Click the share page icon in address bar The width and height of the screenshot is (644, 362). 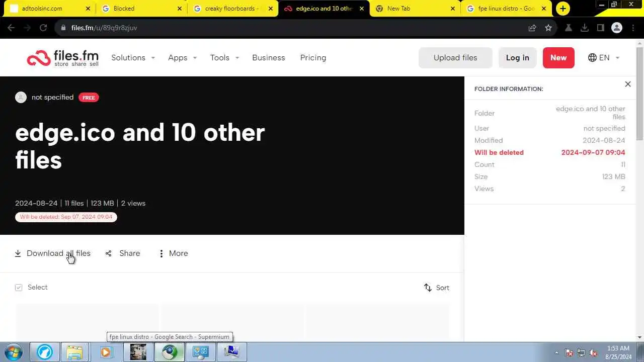tap(532, 28)
